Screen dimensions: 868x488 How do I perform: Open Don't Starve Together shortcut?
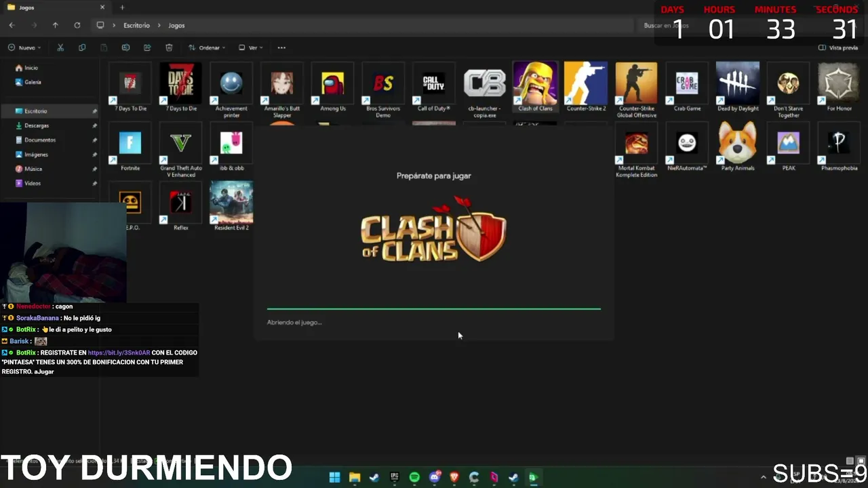(788, 91)
